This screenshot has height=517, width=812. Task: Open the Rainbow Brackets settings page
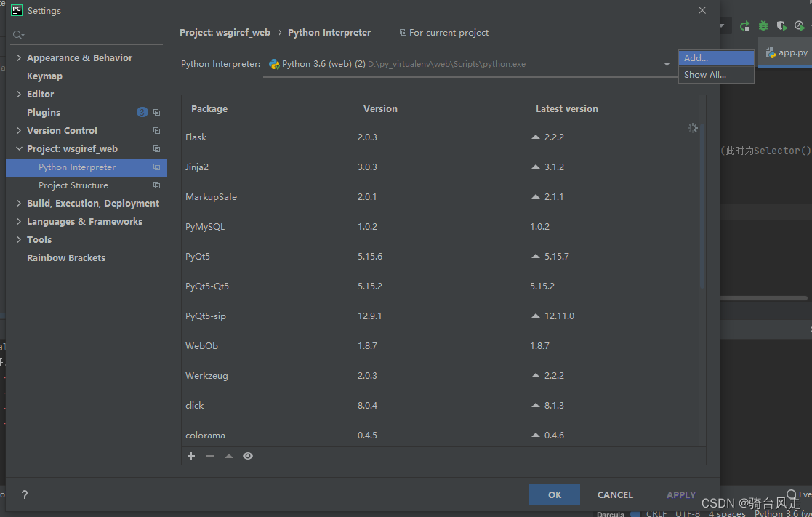coord(65,257)
